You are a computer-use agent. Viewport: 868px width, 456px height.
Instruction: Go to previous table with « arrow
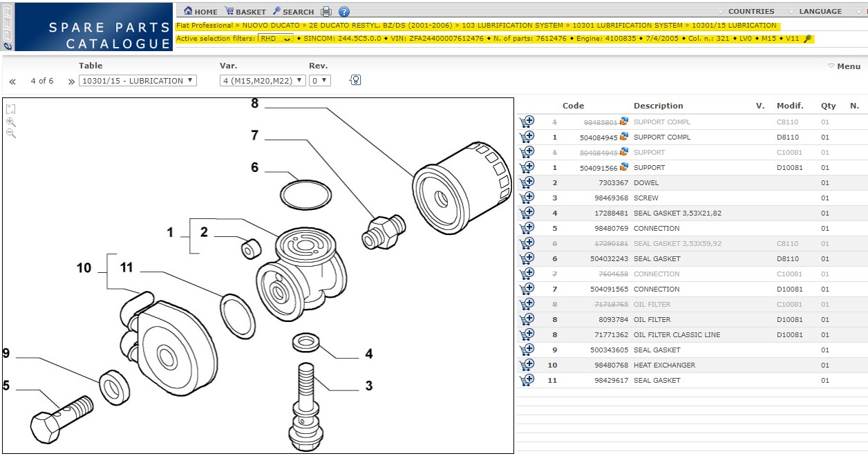[12, 82]
